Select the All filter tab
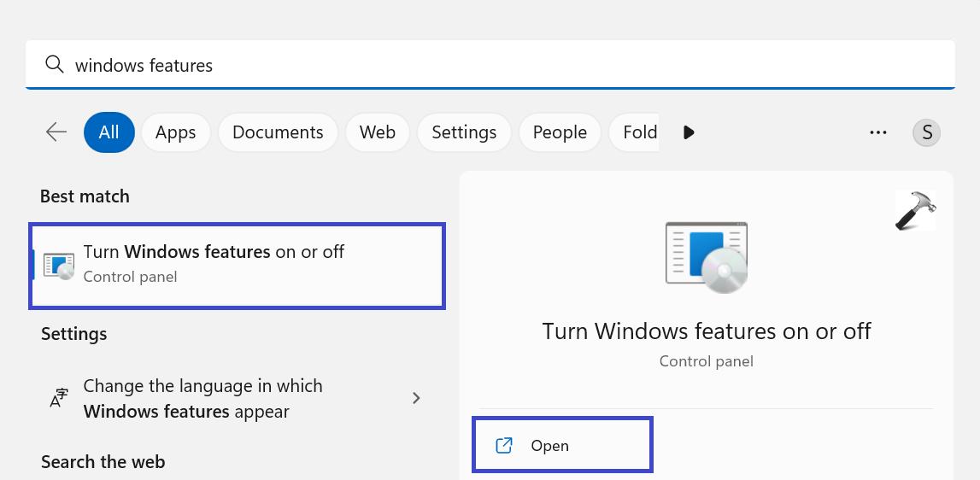Image resolution: width=980 pixels, height=480 pixels. pyautogui.click(x=109, y=132)
